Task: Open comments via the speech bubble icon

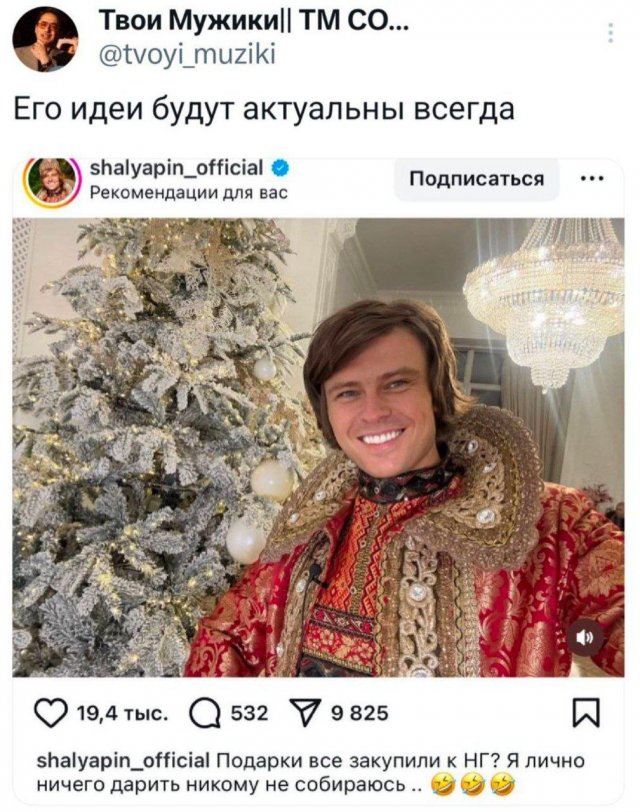Action: [205, 714]
